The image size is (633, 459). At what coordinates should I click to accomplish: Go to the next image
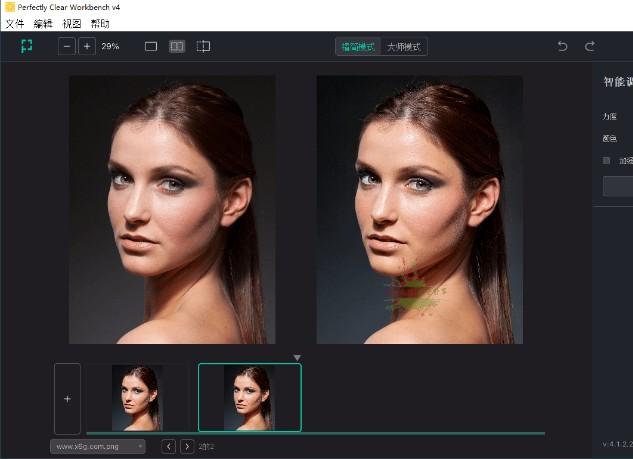pos(185,446)
